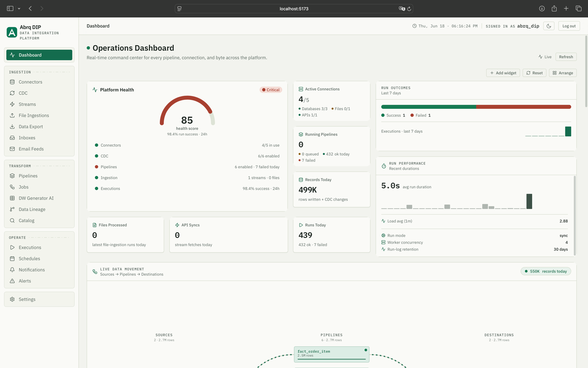Click the Files Processed document icon
The image size is (588, 368).
click(x=94, y=225)
